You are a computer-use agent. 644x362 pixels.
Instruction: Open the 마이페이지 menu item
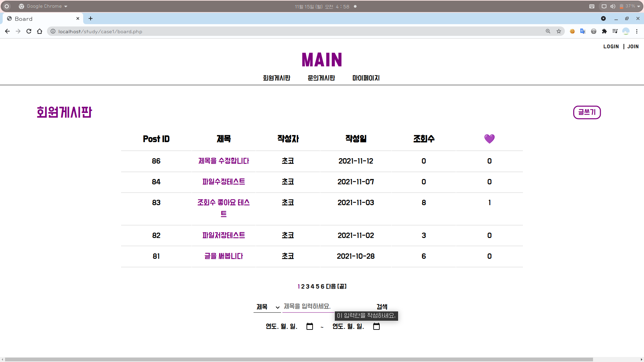(x=366, y=78)
